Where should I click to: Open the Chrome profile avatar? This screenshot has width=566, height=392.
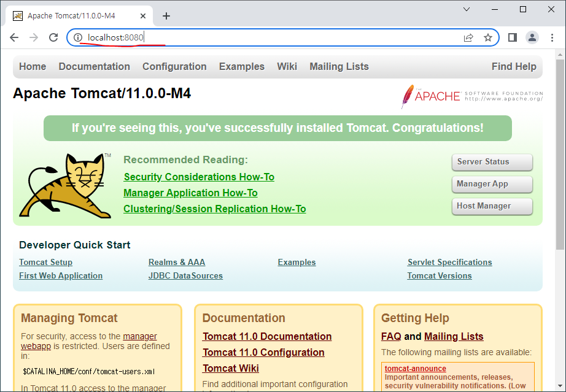coord(532,37)
